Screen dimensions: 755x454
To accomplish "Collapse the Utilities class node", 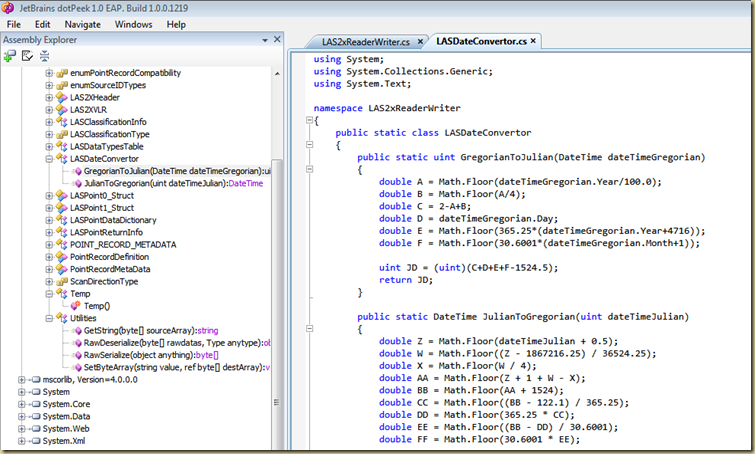I will (48, 318).
